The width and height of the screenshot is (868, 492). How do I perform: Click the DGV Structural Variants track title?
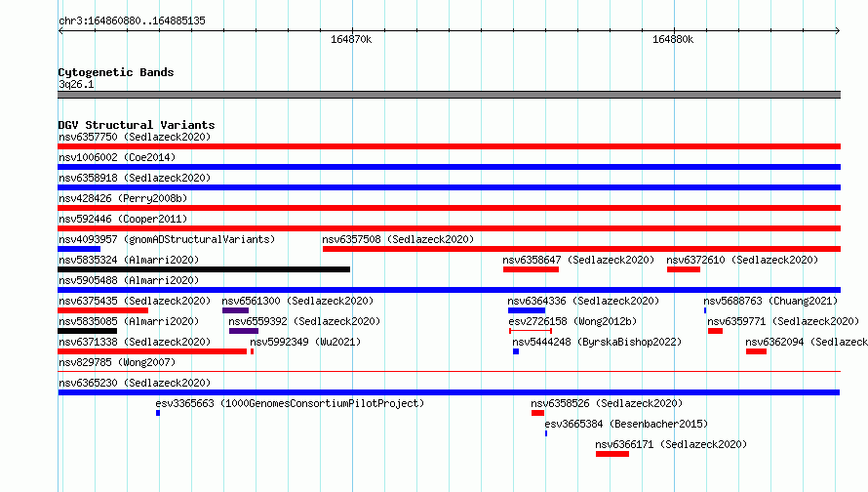click(137, 125)
